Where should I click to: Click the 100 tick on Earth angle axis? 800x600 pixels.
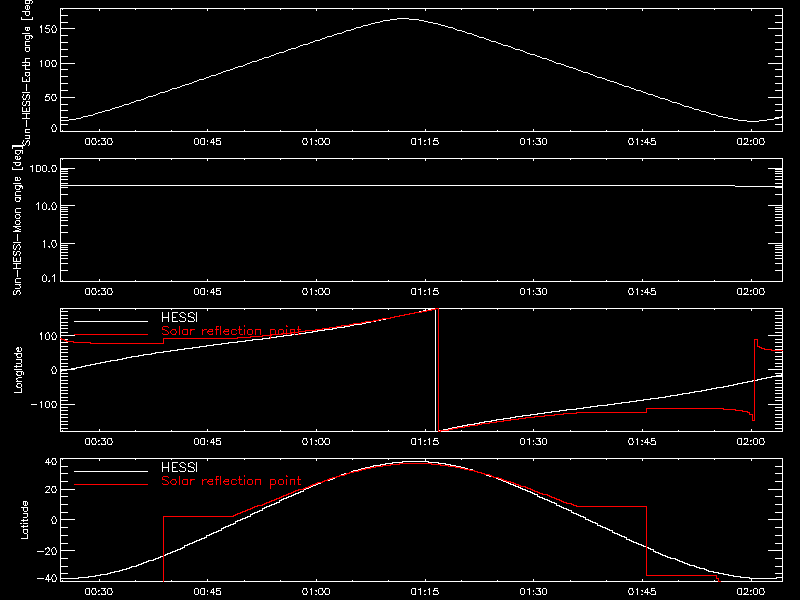pyautogui.click(x=47, y=64)
